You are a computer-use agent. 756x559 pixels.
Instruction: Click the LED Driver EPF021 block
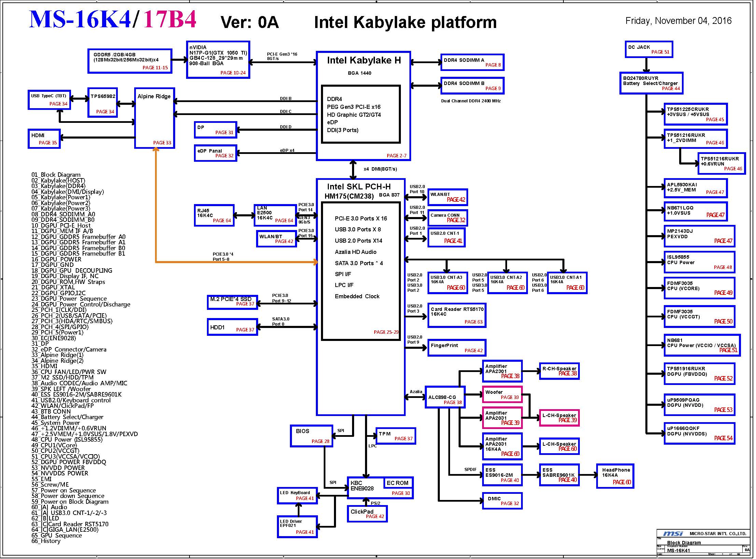coord(297,527)
